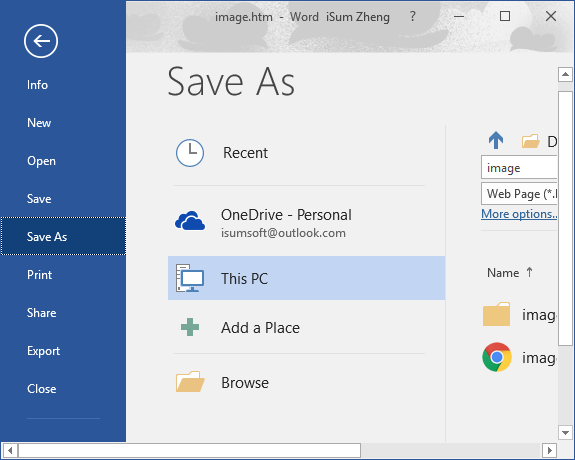Open the Browse dialog
575x460 pixels.
click(x=307, y=383)
